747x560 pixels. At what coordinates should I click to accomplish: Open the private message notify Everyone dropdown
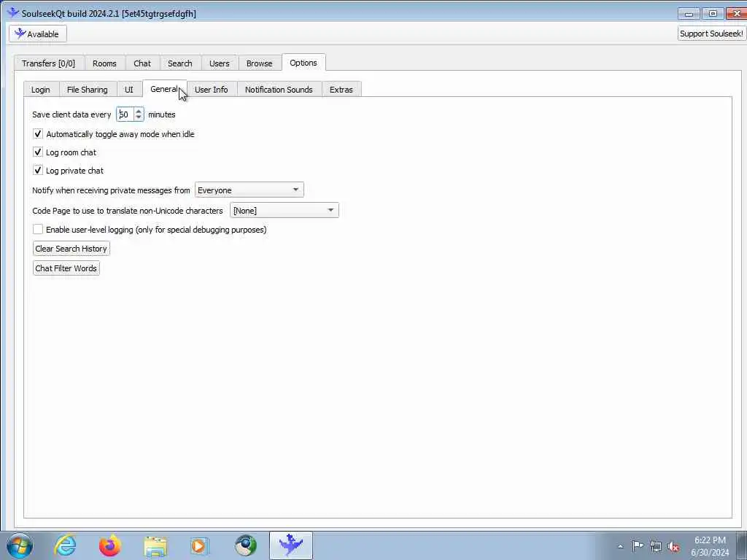point(249,190)
